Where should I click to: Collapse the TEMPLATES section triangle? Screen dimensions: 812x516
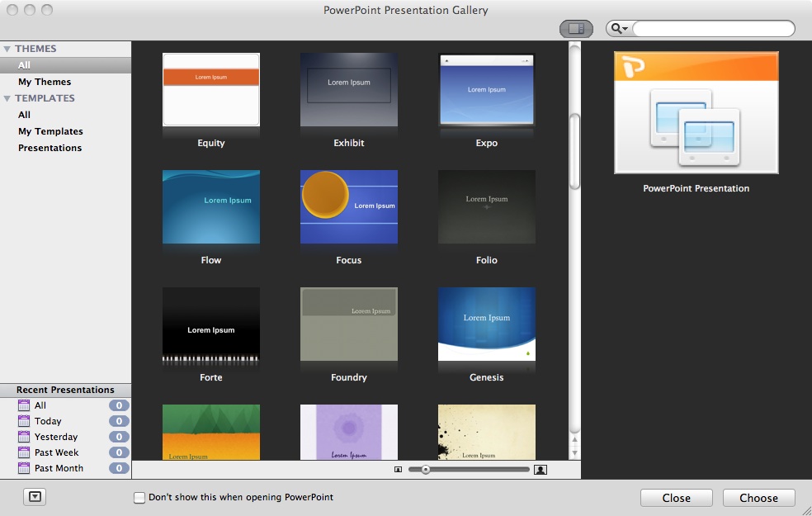[7, 98]
